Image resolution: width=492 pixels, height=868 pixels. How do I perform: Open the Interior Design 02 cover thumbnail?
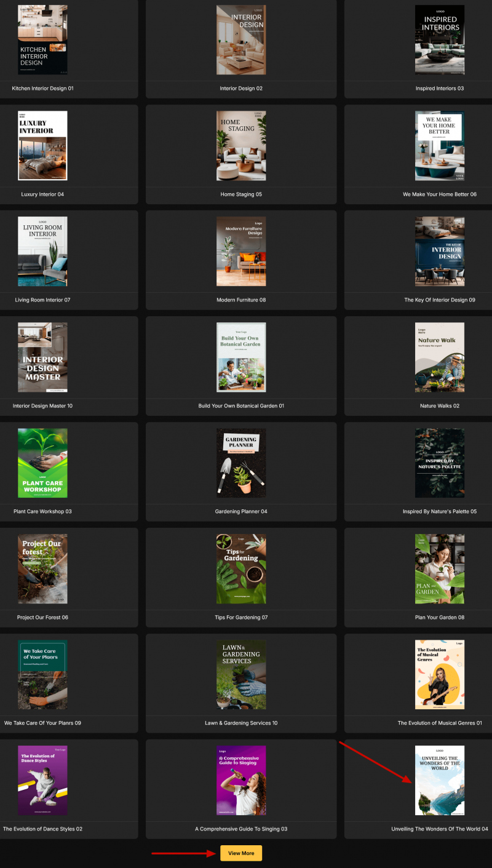[241, 40]
